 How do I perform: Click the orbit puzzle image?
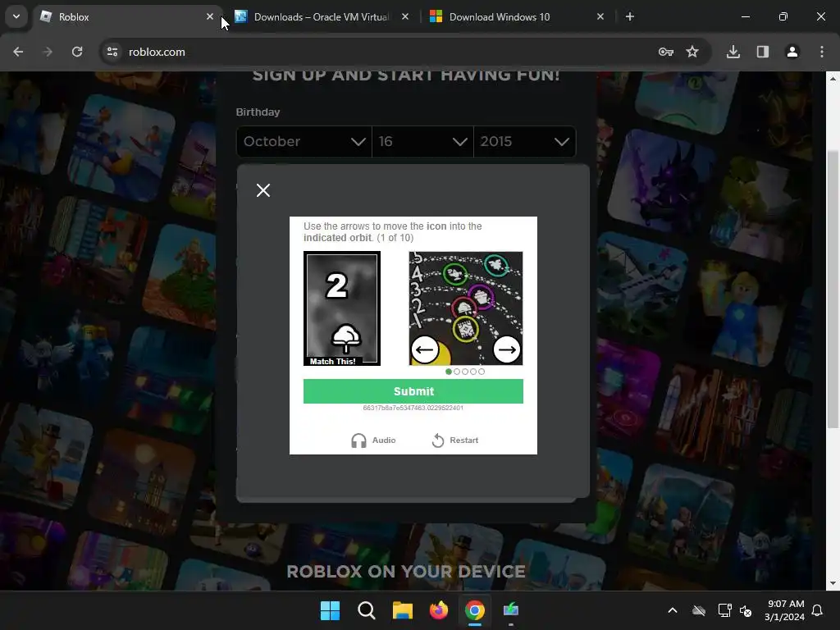(466, 308)
